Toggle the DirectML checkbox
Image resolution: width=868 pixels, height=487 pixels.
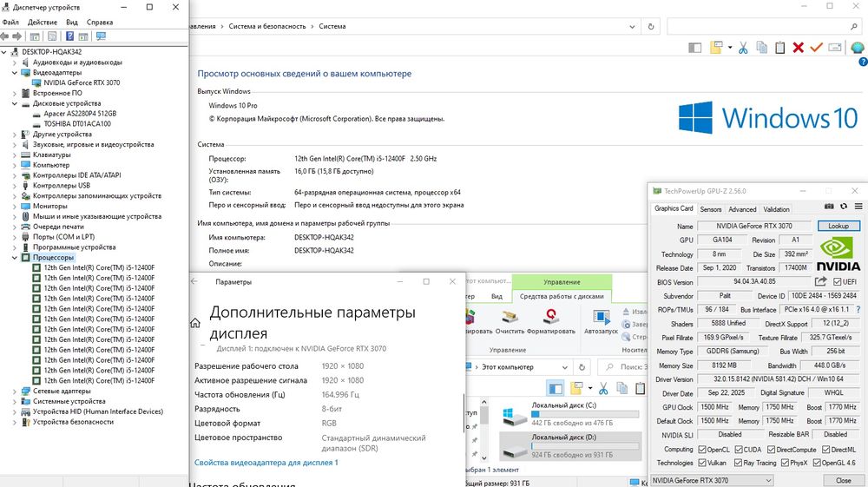tap(826, 450)
